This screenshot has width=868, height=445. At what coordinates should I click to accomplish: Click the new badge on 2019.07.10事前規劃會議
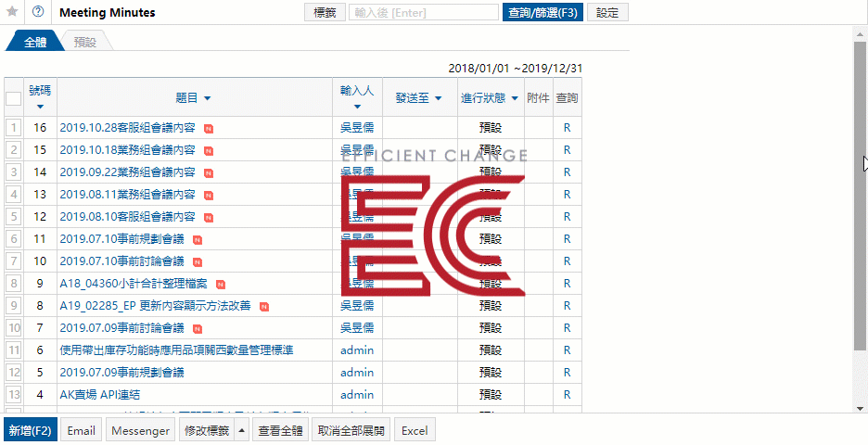point(198,240)
